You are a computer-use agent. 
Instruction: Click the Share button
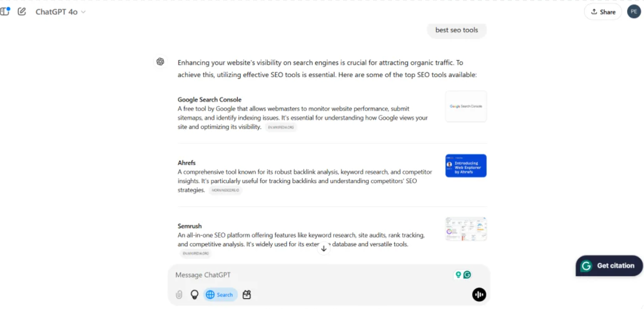click(x=603, y=11)
